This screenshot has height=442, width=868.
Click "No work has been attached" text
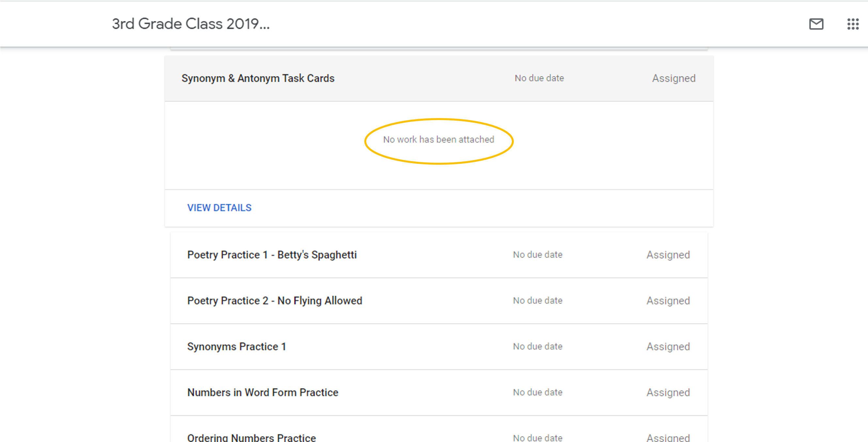pos(438,139)
